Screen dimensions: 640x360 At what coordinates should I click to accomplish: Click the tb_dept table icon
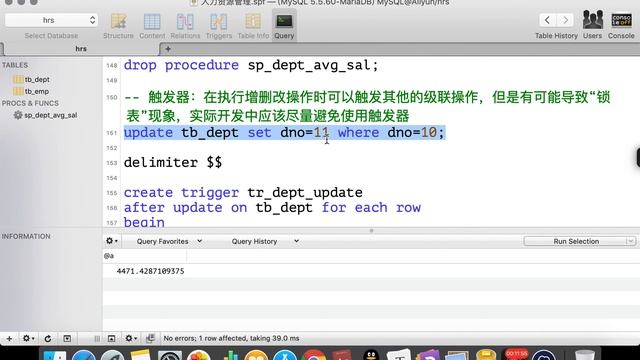[18, 79]
